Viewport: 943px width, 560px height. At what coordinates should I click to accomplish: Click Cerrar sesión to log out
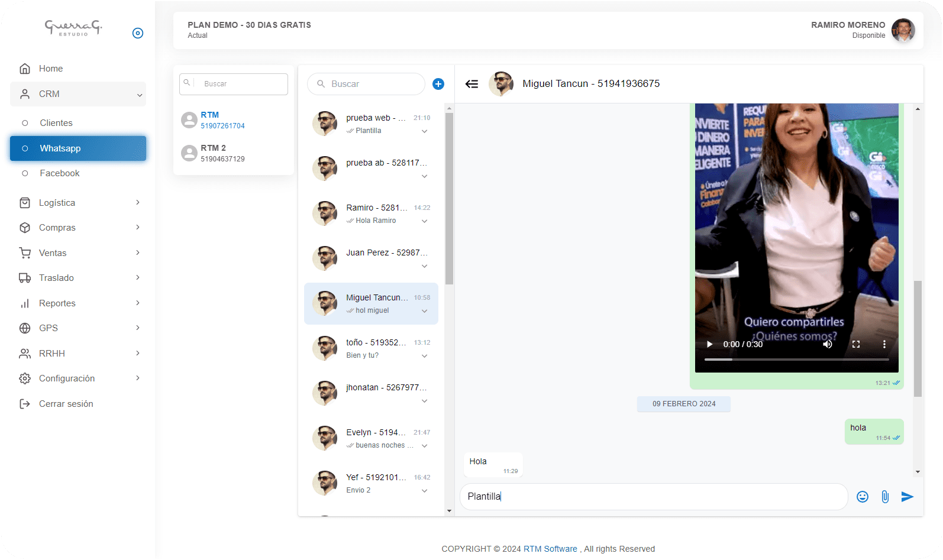click(78, 404)
